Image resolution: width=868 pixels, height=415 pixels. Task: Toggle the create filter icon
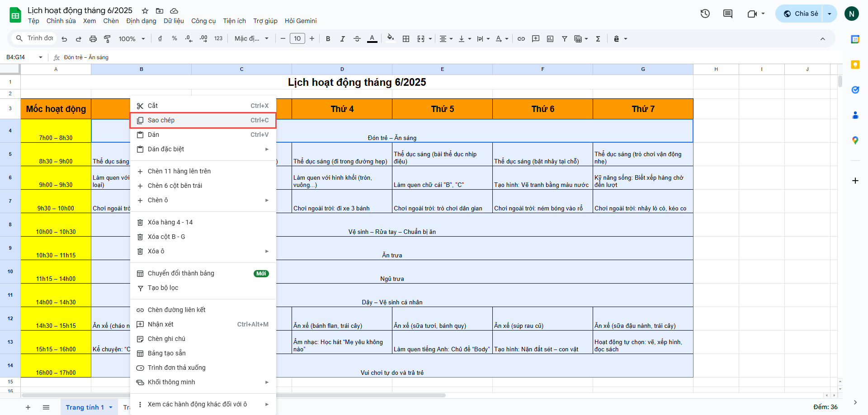pos(564,39)
